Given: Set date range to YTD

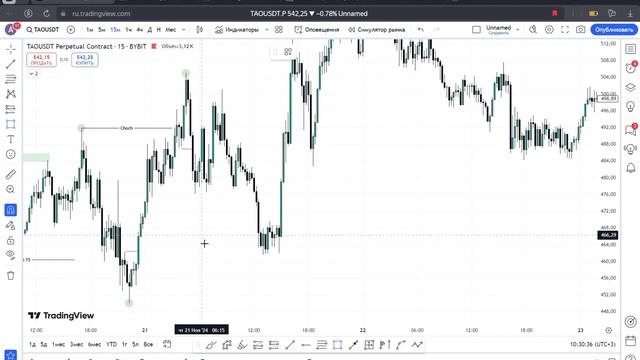Looking at the screenshot, I should [x=111, y=344].
